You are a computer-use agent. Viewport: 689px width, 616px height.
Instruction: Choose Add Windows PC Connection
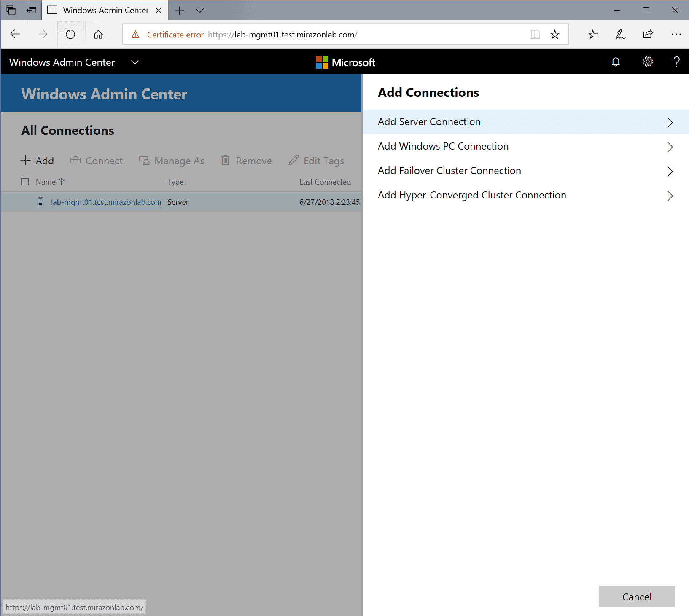tap(443, 146)
